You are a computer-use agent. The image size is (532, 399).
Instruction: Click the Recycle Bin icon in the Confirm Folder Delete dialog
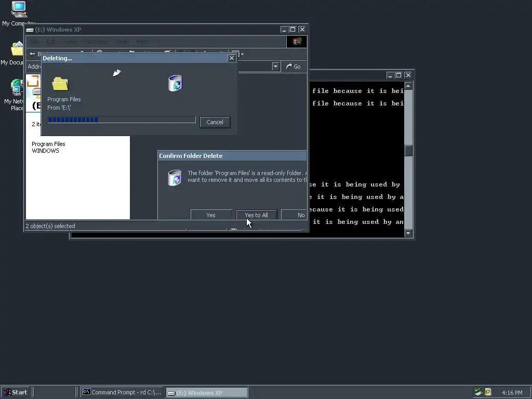tap(175, 178)
